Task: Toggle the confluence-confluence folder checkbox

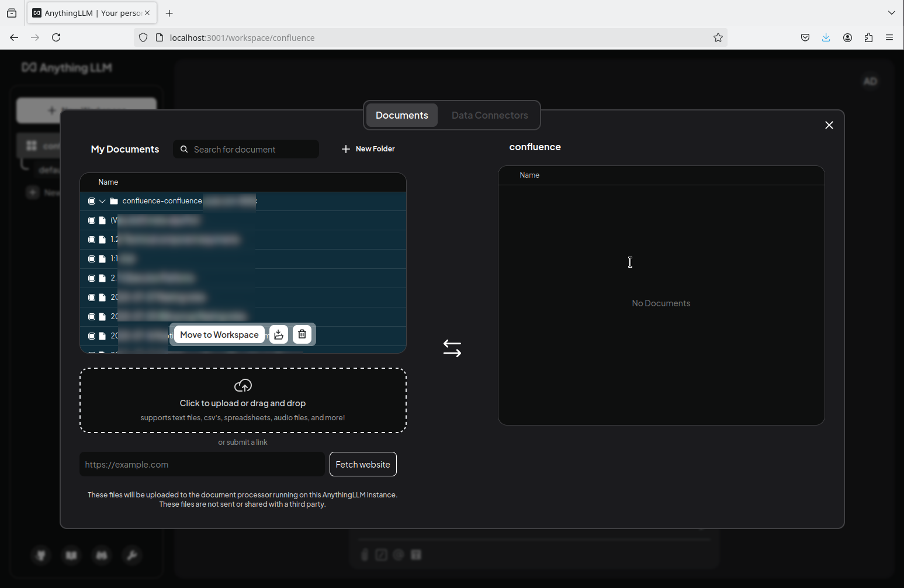Action: pyautogui.click(x=92, y=201)
